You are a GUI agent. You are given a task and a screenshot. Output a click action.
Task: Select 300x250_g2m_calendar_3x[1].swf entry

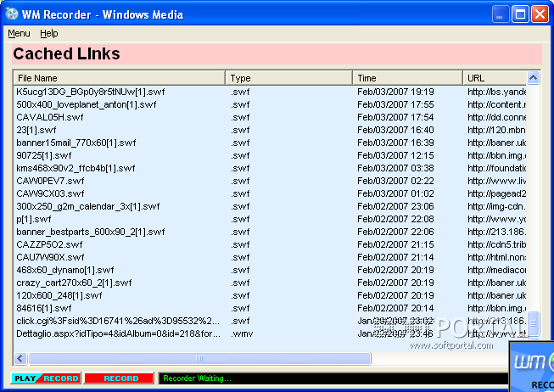(88, 206)
